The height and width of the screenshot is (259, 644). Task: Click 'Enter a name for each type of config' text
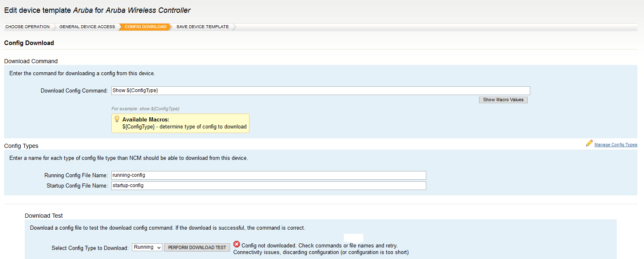129,158
